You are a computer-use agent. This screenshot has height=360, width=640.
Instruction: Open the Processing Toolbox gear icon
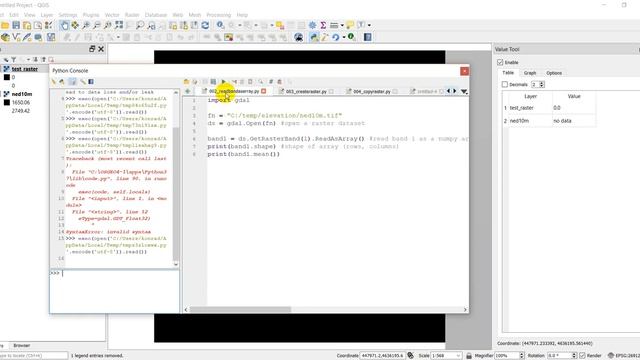312,25
